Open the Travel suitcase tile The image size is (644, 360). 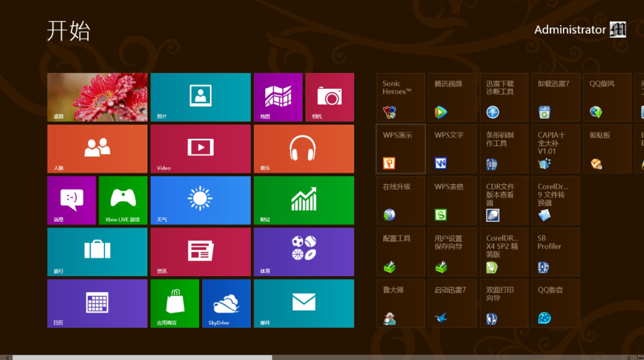pos(97,252)
